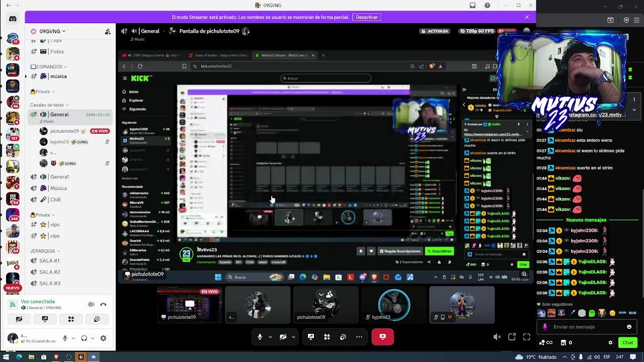This screenshot has width=644, height=362.
Task: Open mic device dropdown in call controls
Action: click(x=270, y=337)
